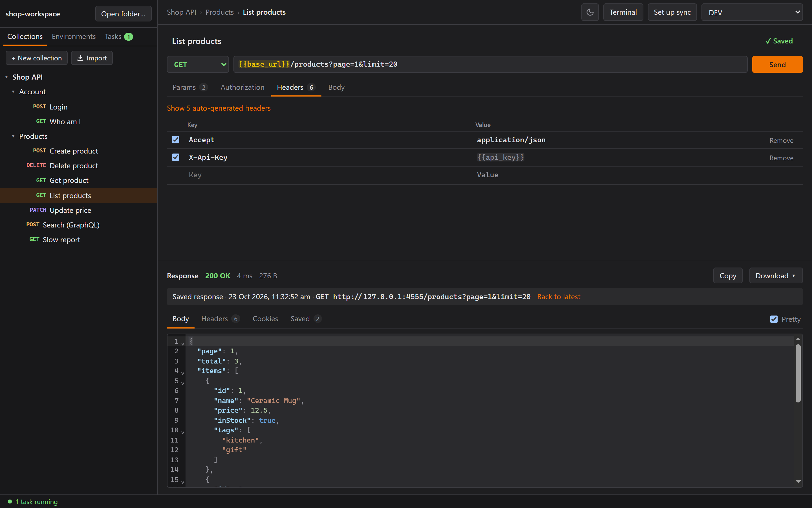Open the Tasks tab
Image resolution: width=812 pixels, height=508 pixels.
(x=119, y=36)
